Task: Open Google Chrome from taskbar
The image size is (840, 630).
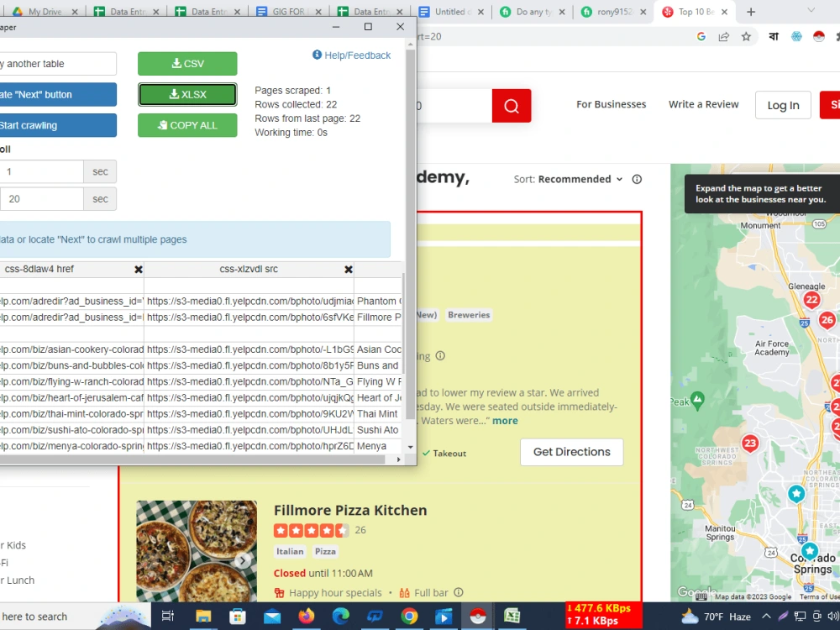Action: [409, 616]
